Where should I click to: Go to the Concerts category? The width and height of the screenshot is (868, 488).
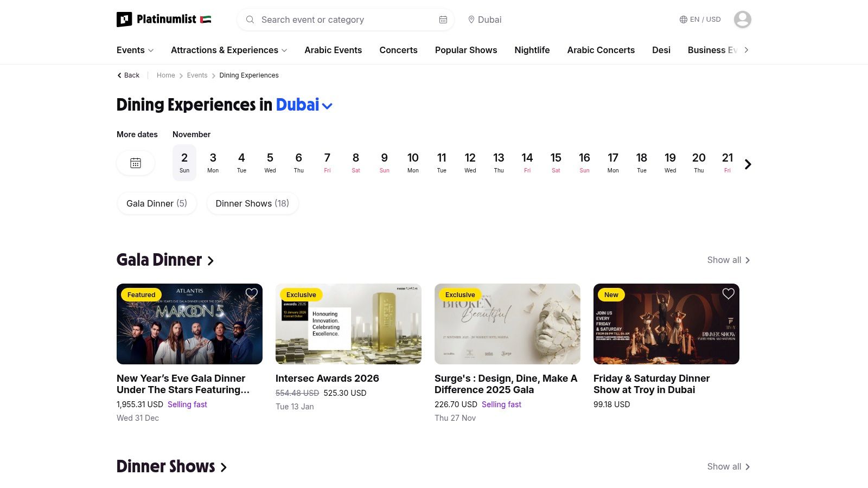coord(398,50)
